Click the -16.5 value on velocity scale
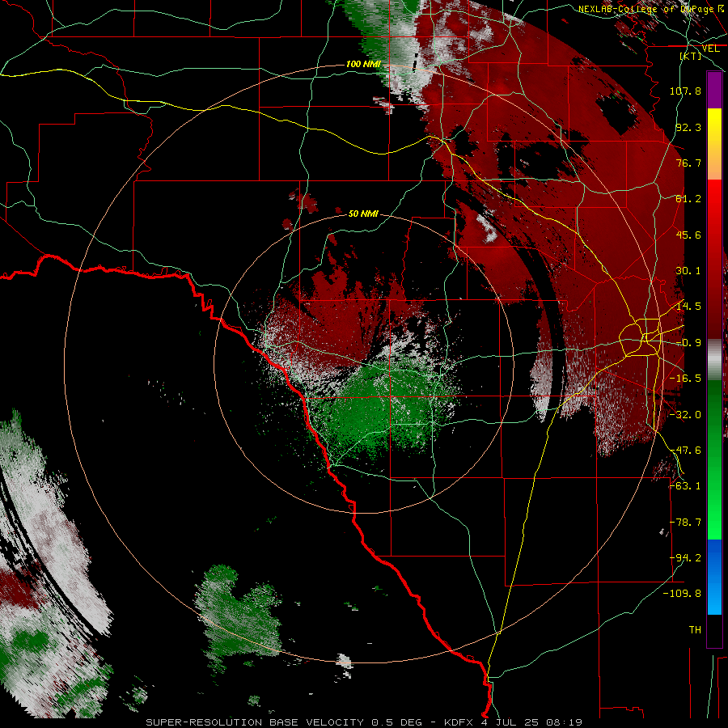 coord(685,379)
